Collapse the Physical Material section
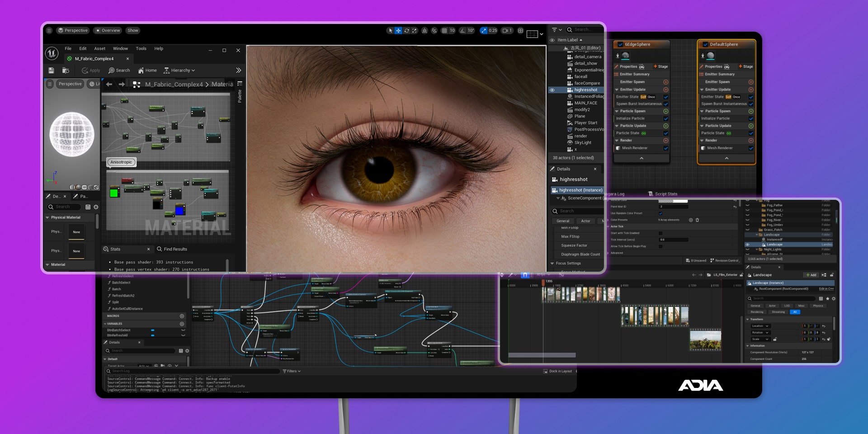The height and width of the screenshot is (434, 868). tap(47, 217)
